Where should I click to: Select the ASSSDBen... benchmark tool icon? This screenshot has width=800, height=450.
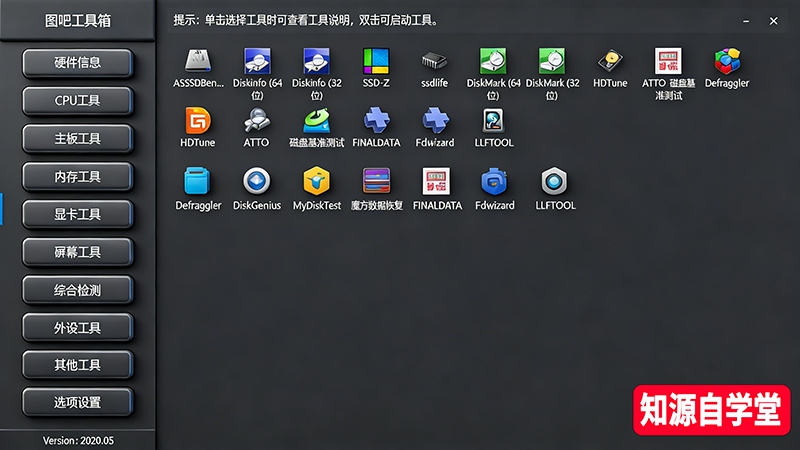[198, 61]
